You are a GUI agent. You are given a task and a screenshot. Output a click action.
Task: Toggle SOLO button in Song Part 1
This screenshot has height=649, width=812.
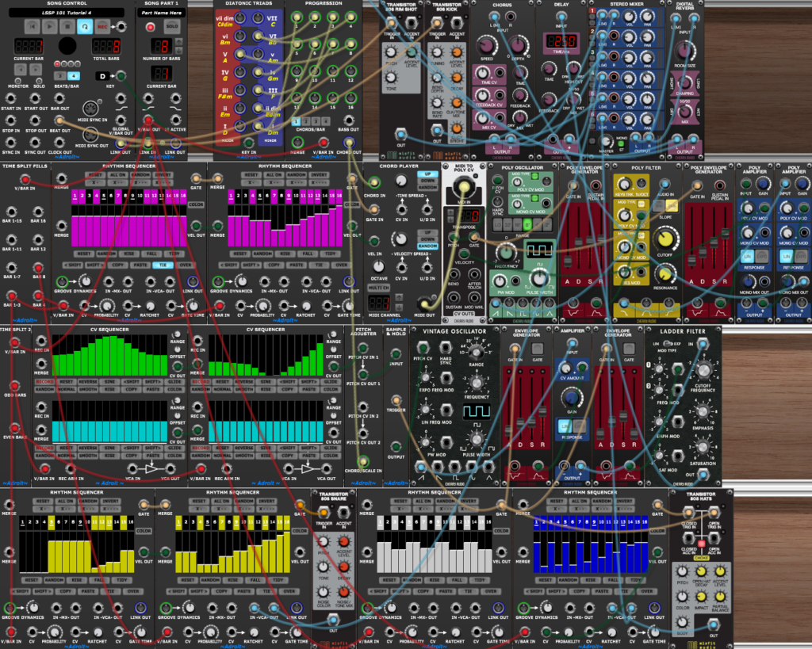tap(172, 26)
